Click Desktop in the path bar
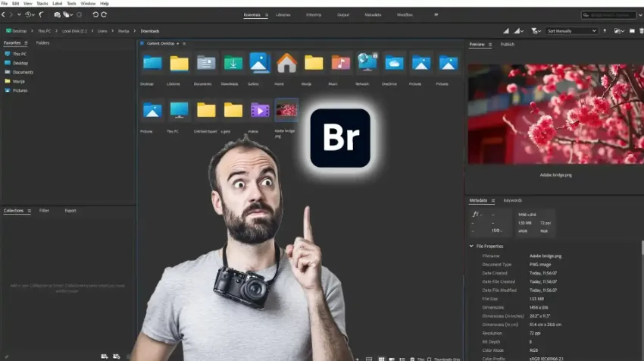 coord(17,31)
